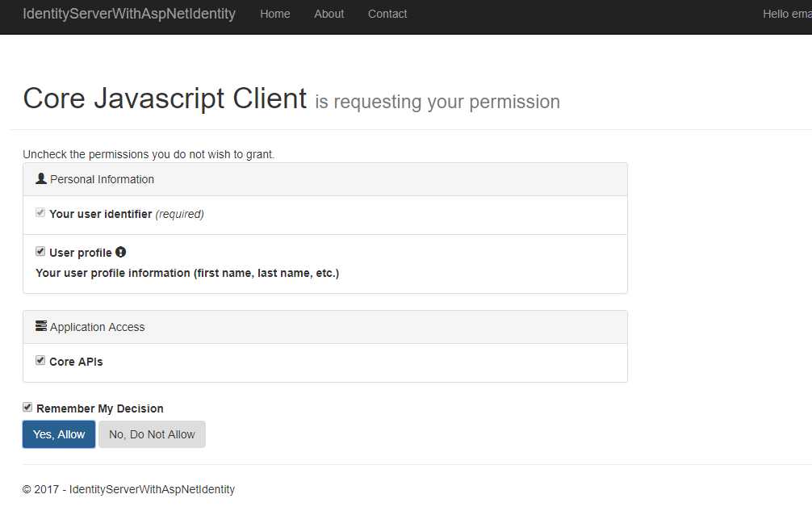Click the info icon beside User profile
Screen dimensions: 812x511
coord(120,252)
